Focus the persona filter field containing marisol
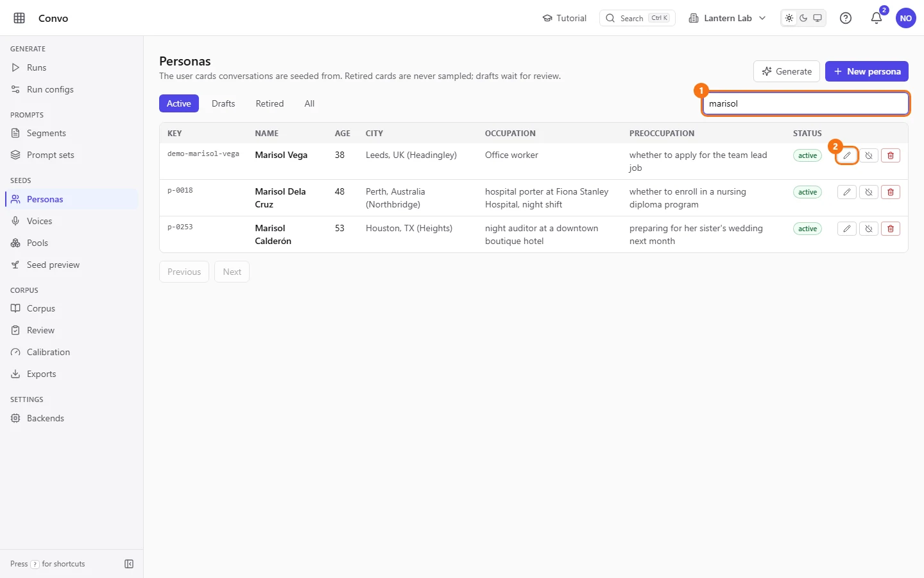 click(x=806, y=103)
